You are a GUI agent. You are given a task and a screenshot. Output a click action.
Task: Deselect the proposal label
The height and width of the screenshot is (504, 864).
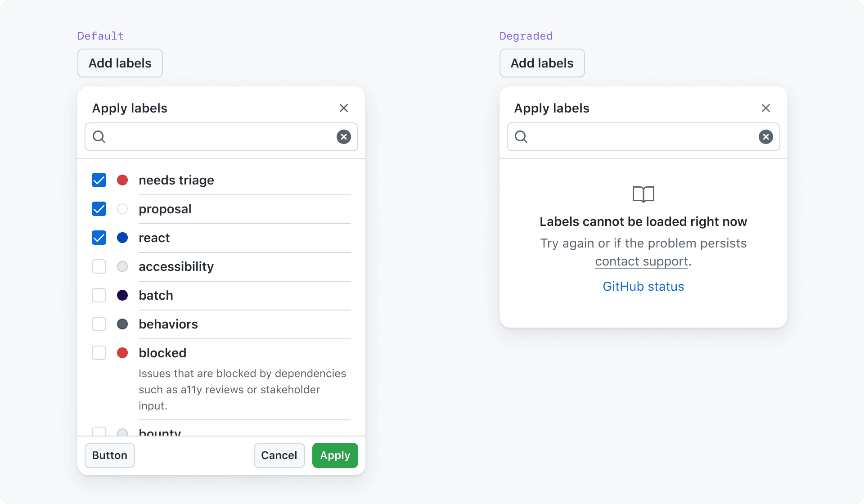pyautogui.click(x=99, y=209)
